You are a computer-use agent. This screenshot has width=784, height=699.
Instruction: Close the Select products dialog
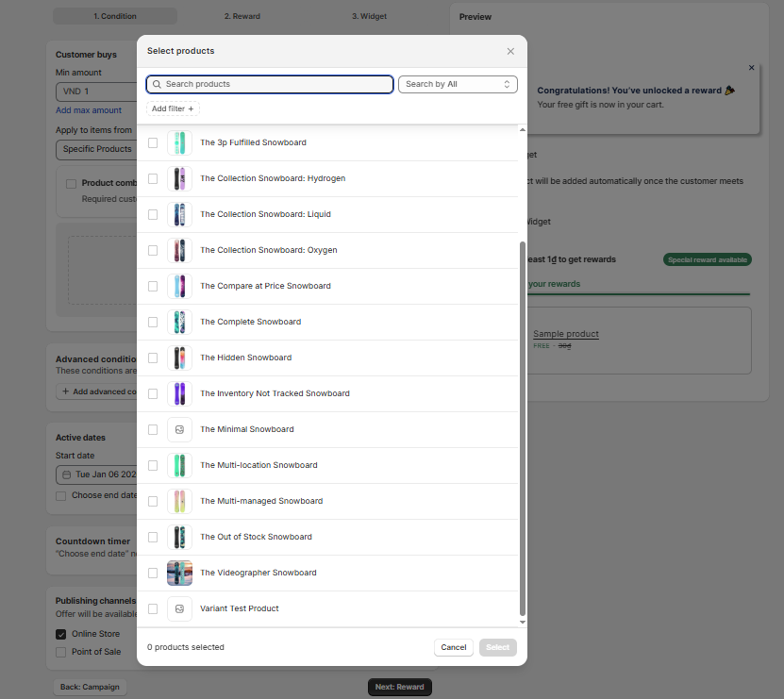[x=510, y=51]
